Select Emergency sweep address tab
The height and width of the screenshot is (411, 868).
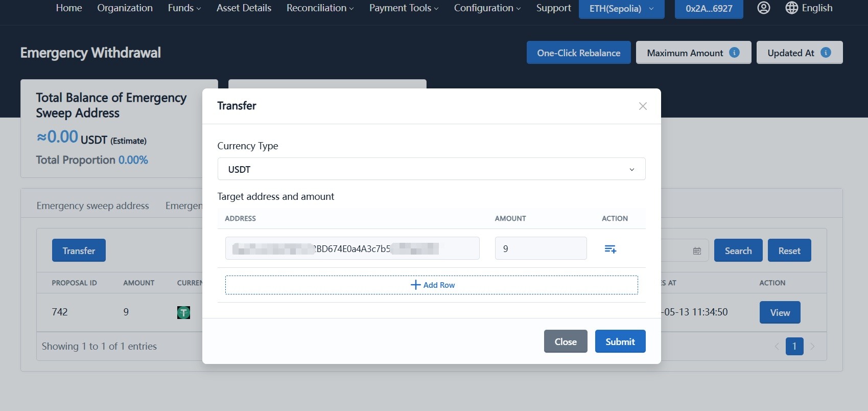(92, 205)
